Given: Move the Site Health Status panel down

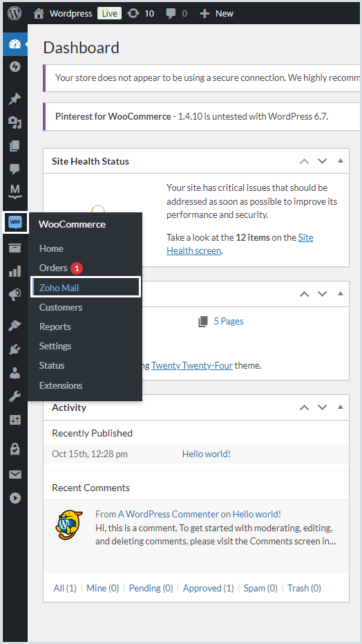Looking at the screenshot, I should pos(322,161).
